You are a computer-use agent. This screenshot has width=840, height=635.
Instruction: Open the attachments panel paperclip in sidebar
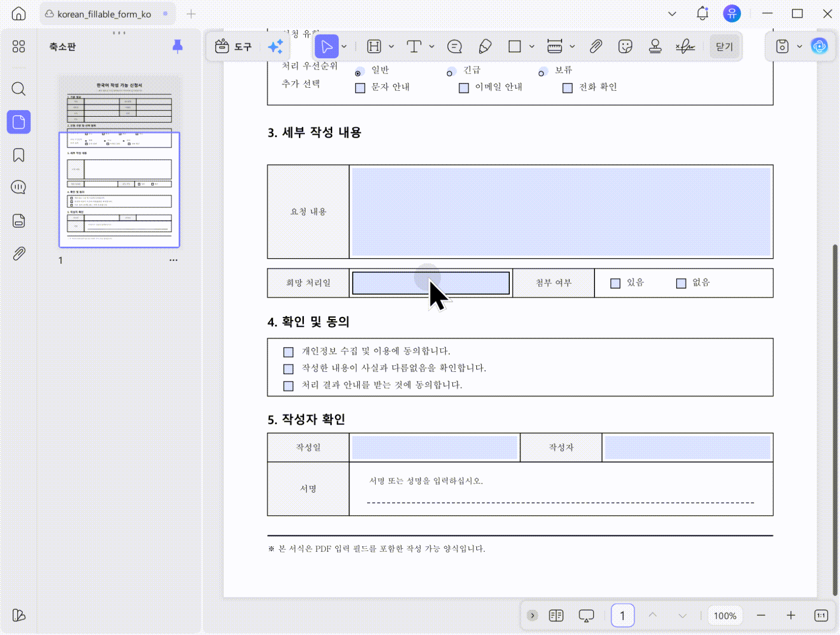coord(19,254)
